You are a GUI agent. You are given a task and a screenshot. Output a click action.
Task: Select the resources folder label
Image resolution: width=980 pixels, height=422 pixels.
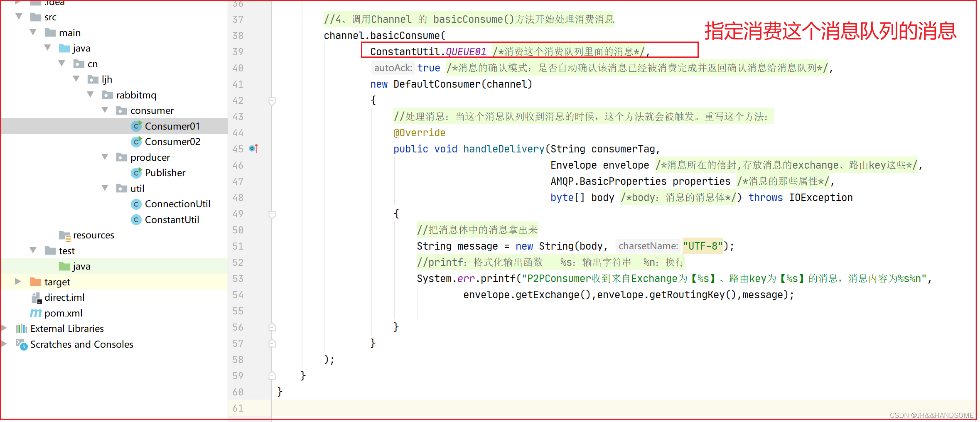(93, 235)
